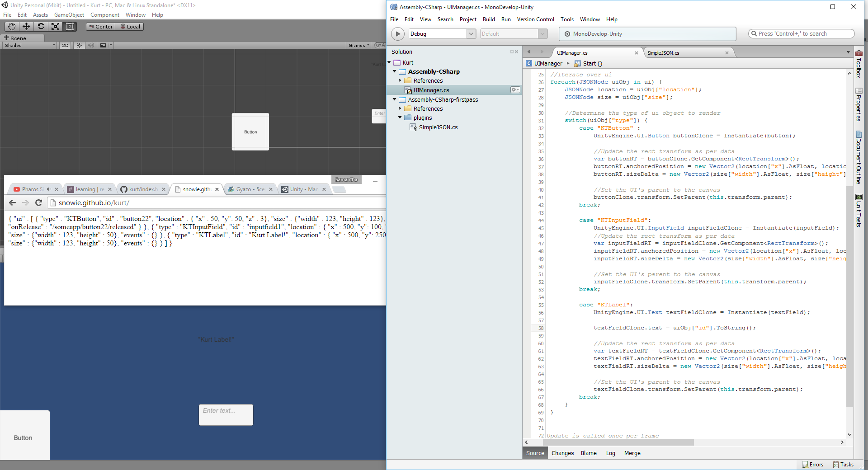Image resolution: width=868 pixels, height=470 pixels.
Task: Toggle Center pivot mode in Unity
Action: pos(100,27)
